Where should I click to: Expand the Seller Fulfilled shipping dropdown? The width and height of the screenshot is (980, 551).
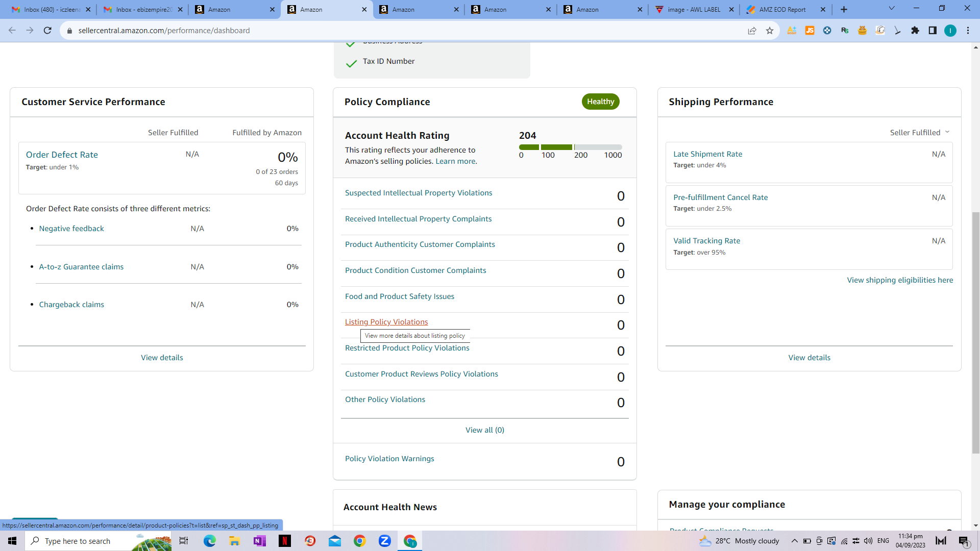[920, 132]
